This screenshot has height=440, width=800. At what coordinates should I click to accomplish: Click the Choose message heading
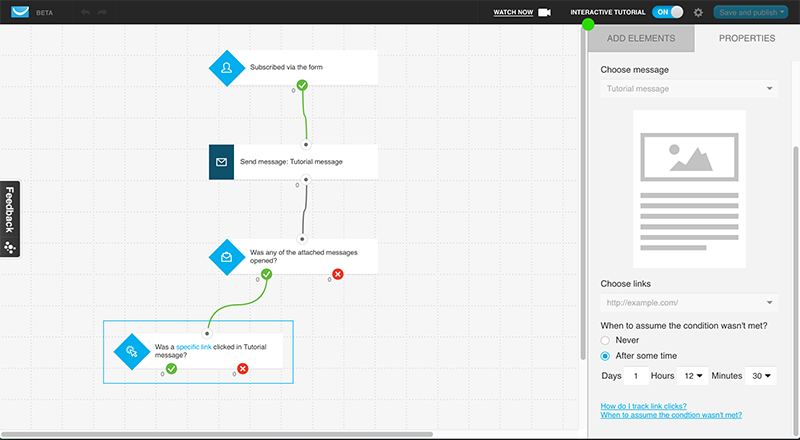point(634,70)
